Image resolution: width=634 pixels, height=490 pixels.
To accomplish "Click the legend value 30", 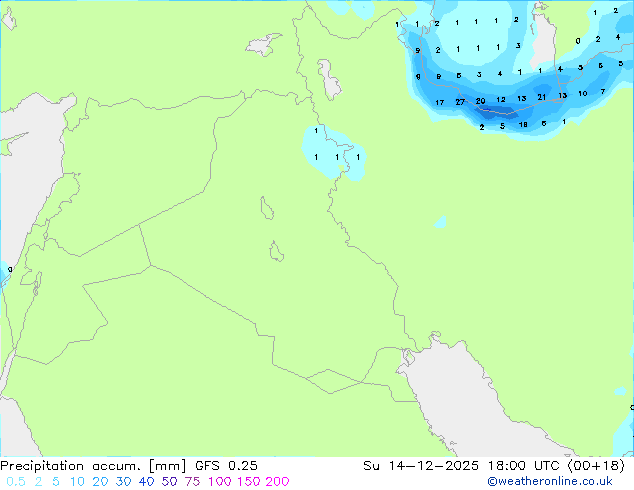I will 123,482.
